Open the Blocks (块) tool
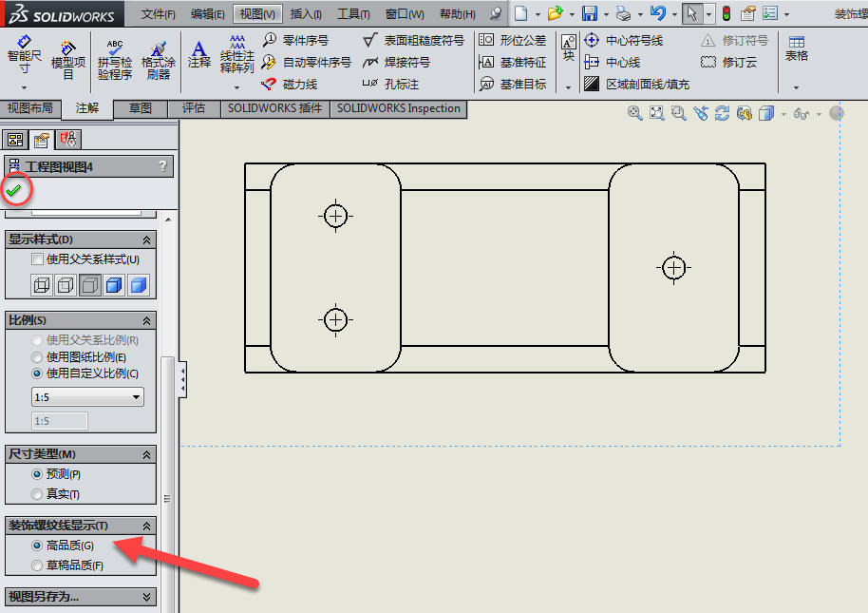Image resolution: width=868 pixels, height=613 pixels. 569,48
